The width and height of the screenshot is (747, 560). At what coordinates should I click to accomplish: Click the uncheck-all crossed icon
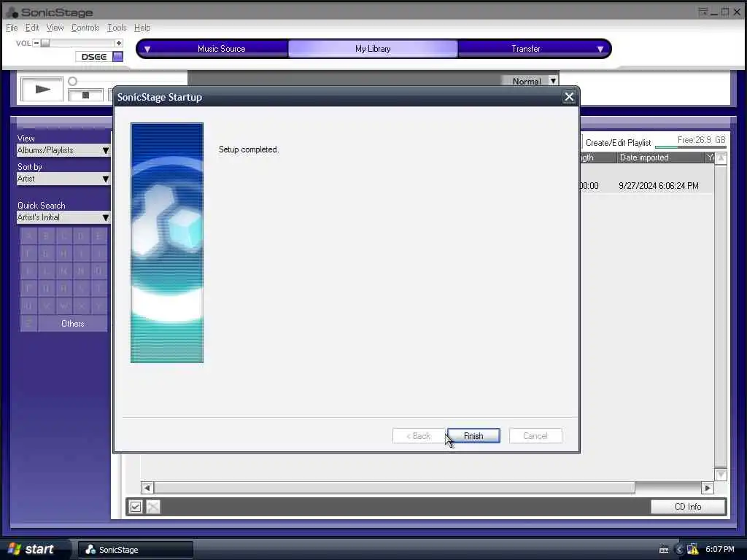point(153,507)
